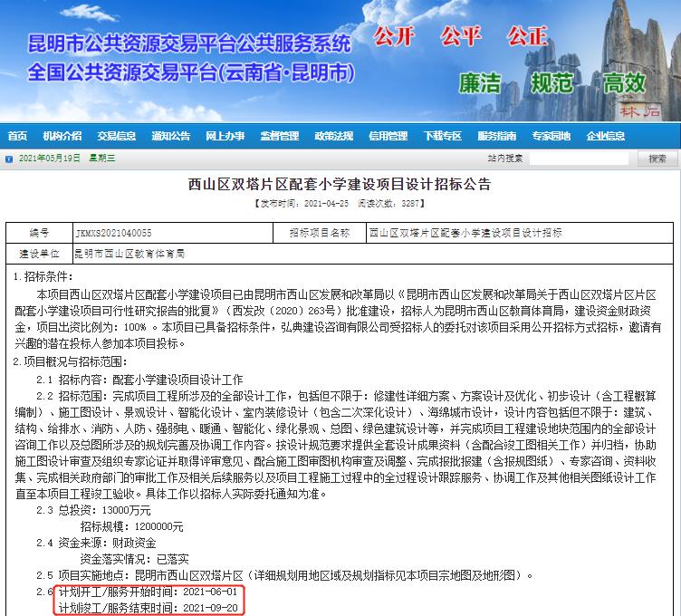Click the 昆明市西山区教育体育局 cell

click(372, 254)
